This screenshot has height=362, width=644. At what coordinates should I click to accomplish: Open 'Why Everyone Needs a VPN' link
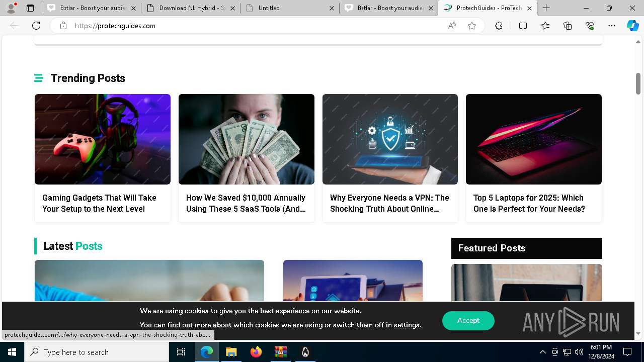(x=389, y=203)
